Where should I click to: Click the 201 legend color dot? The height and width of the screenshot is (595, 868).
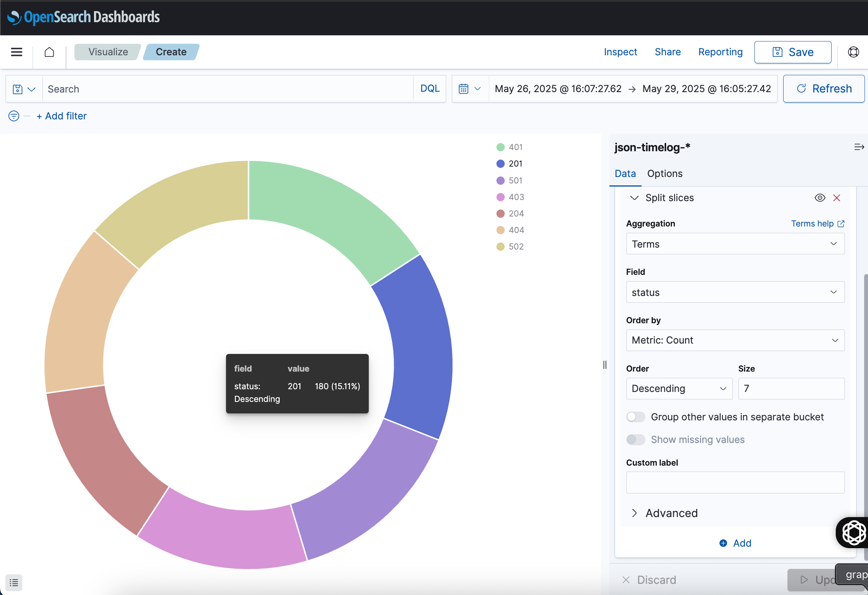tap(500, 164)
